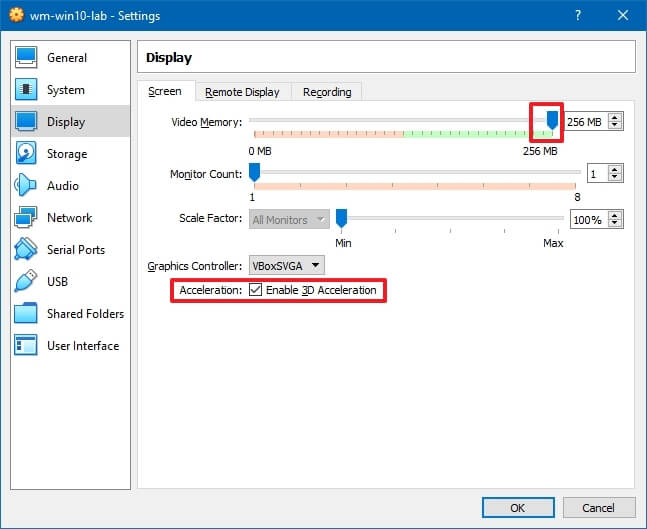This screenshot has height=529, width=647.
Task: Select the System chip icon
Action: (x=26, y=89)
